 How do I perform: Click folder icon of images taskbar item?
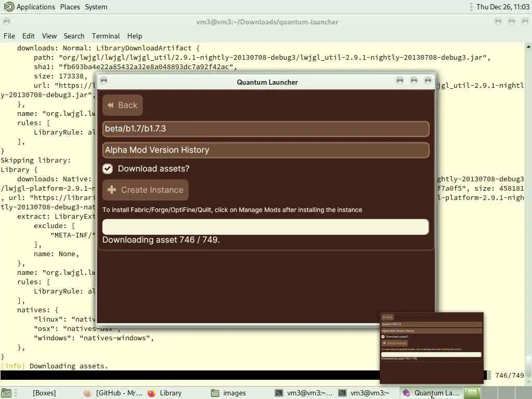coord(215,393)
